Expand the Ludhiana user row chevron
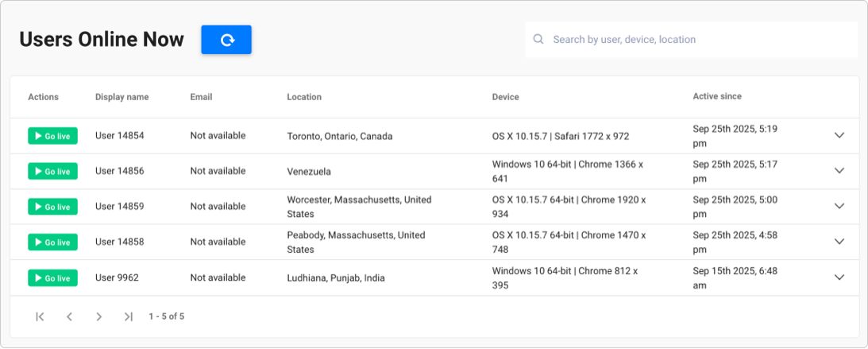This screenshot has width=868, height=349. [x=839, y=277]
